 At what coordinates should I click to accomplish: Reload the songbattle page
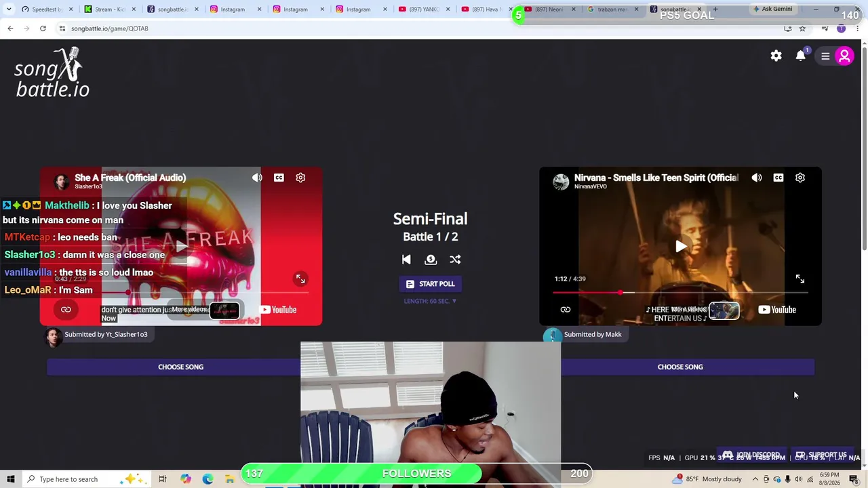(43, 28)
